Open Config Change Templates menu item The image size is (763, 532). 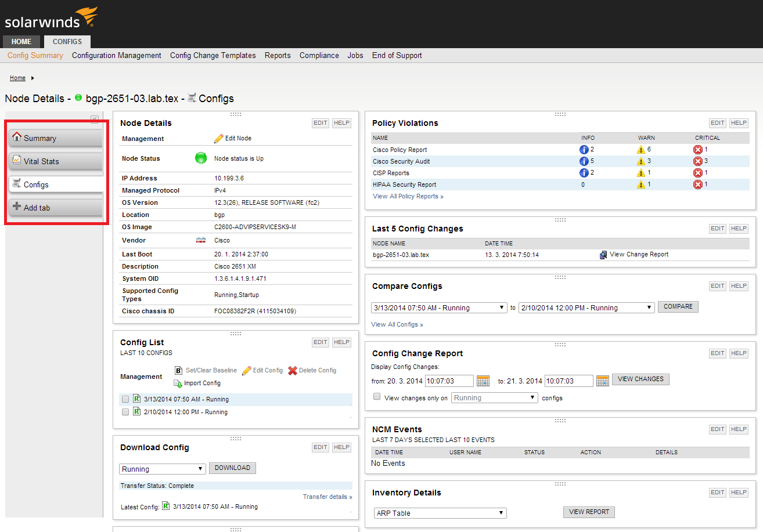[x=213, y=56]
